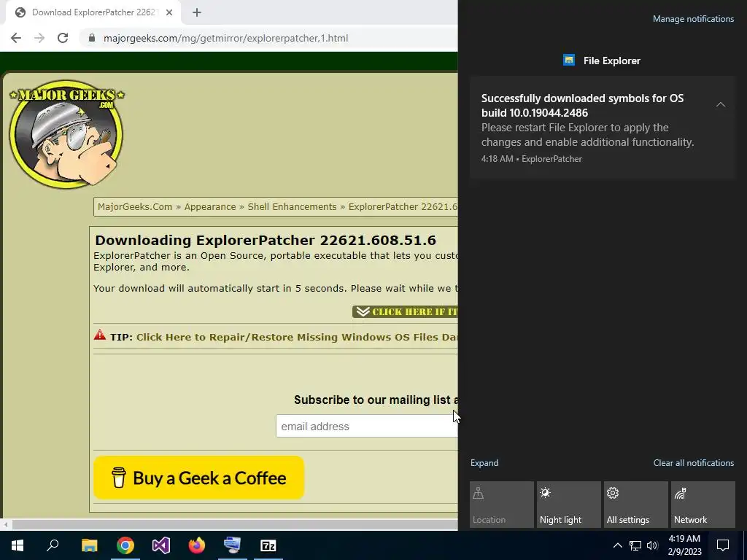Open taskbar search
Image resolution: width=747 pixels, height=560 pixels.
[53, 545]
